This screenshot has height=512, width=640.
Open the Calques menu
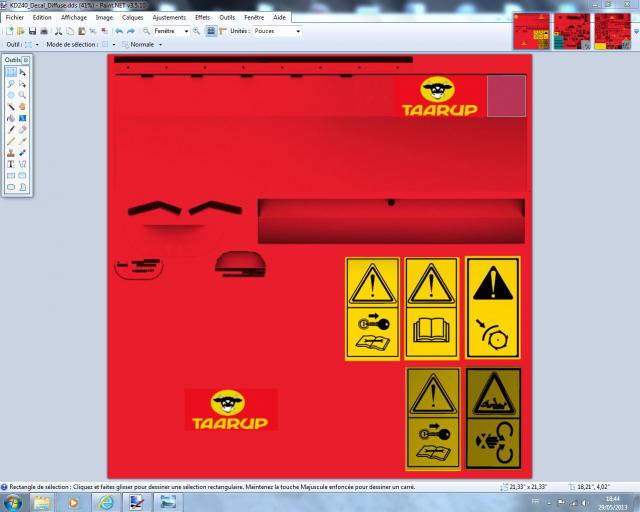133,18
